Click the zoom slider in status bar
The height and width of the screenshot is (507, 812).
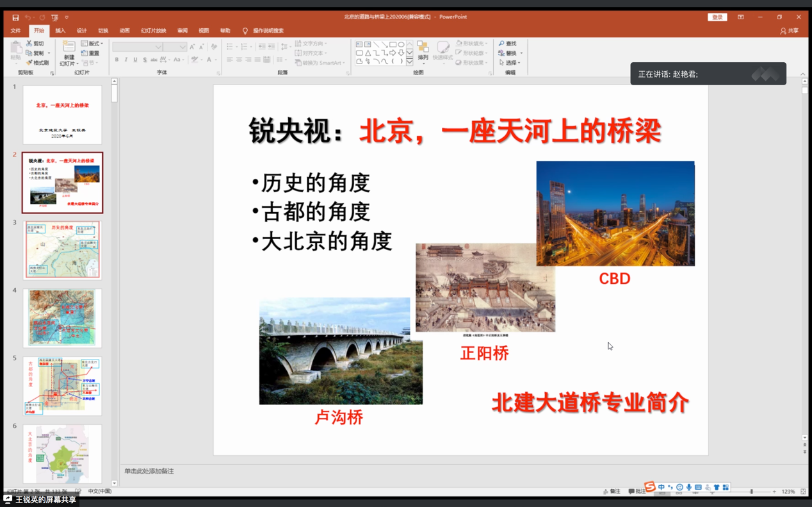[x=751, y=492]
